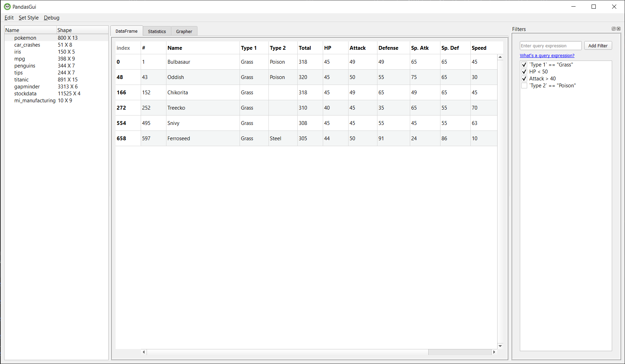Click the Type 2 column header
This screenshot has height=364, width=625.
tap(283, 48)
